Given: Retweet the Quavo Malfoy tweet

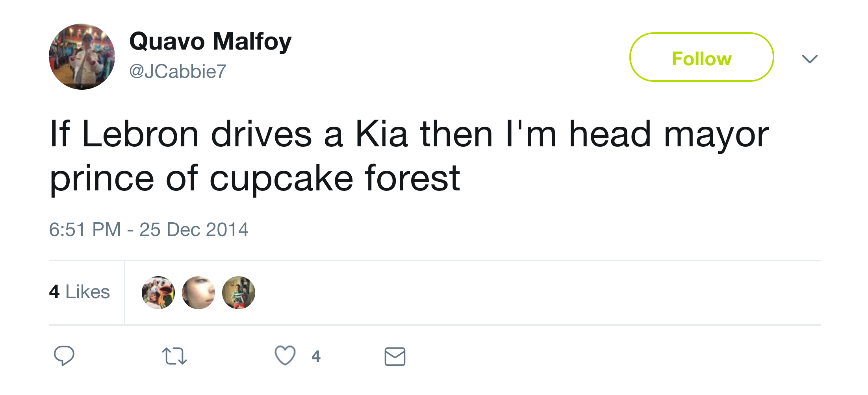Looking at the screenshot, I should pos(174,356).
